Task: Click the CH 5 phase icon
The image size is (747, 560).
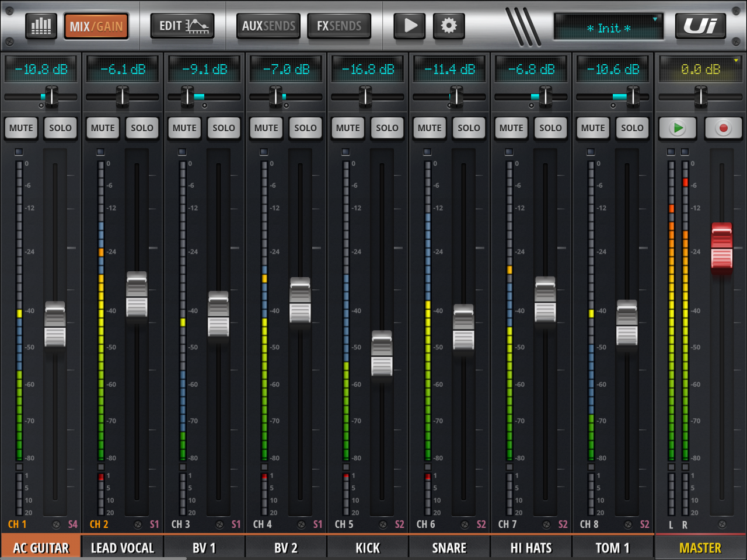Action: tap(383, 524)
